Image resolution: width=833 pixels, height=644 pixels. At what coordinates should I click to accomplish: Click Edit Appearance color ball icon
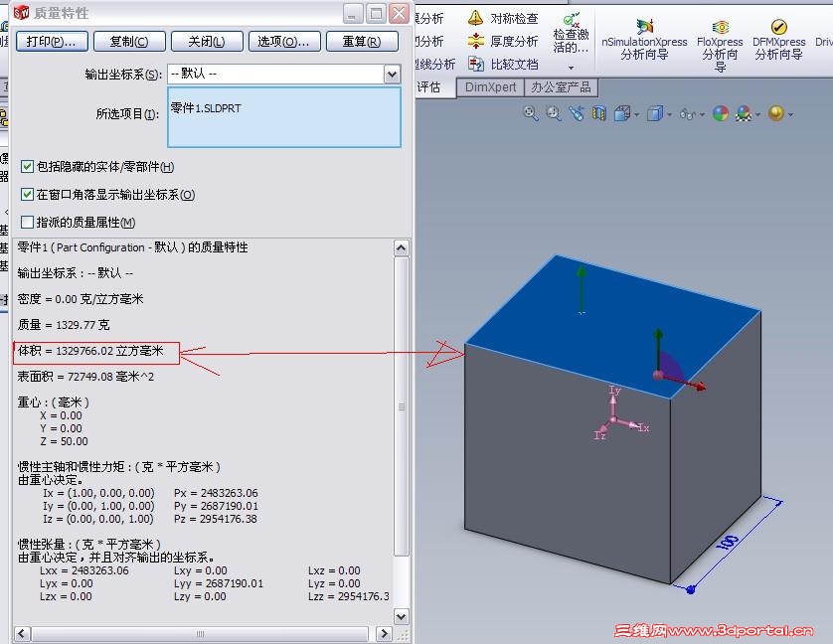click(721, 113)
